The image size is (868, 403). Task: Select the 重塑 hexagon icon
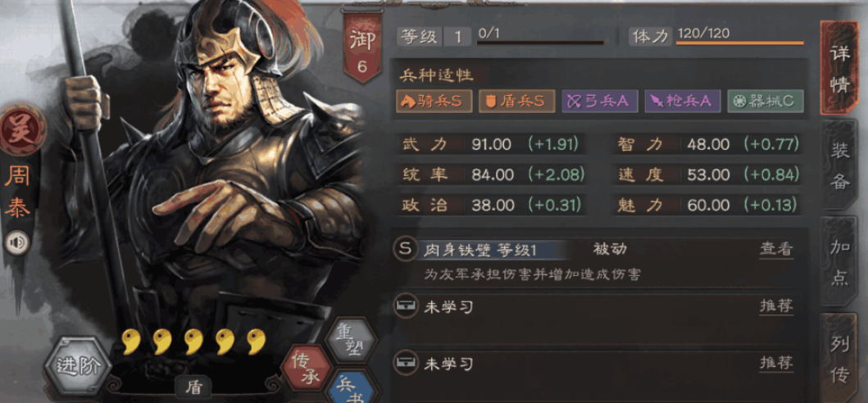(x=351, y=340)
